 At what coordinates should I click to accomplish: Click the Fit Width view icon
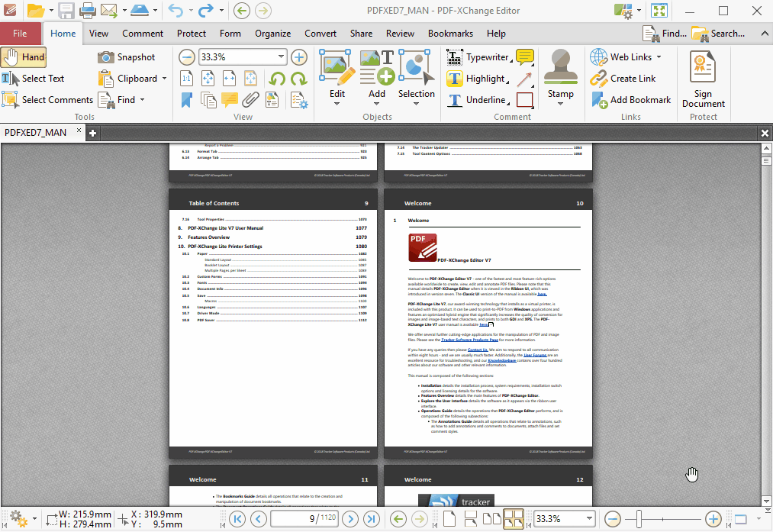pos(229,79)
